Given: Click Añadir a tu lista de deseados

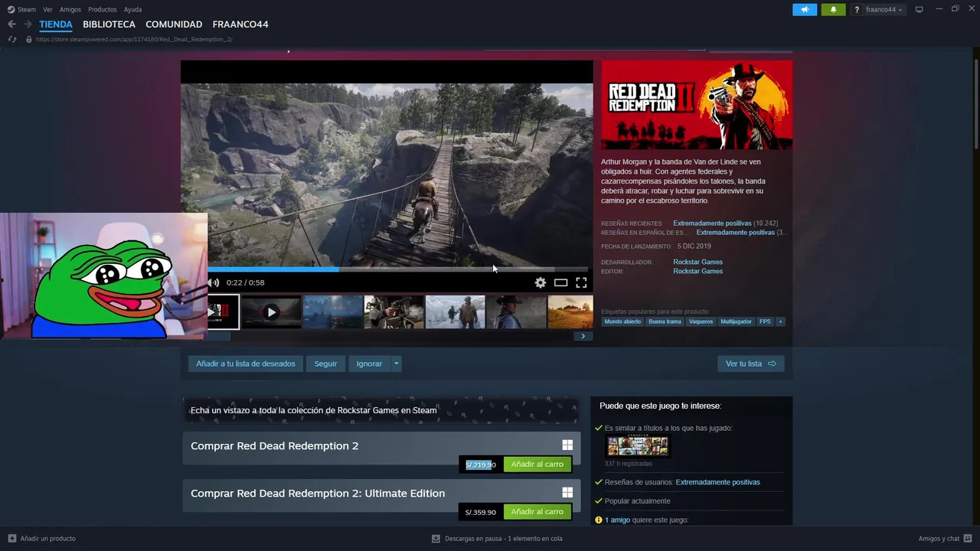Looking at the screenshot, I should [x=246, y=364].
